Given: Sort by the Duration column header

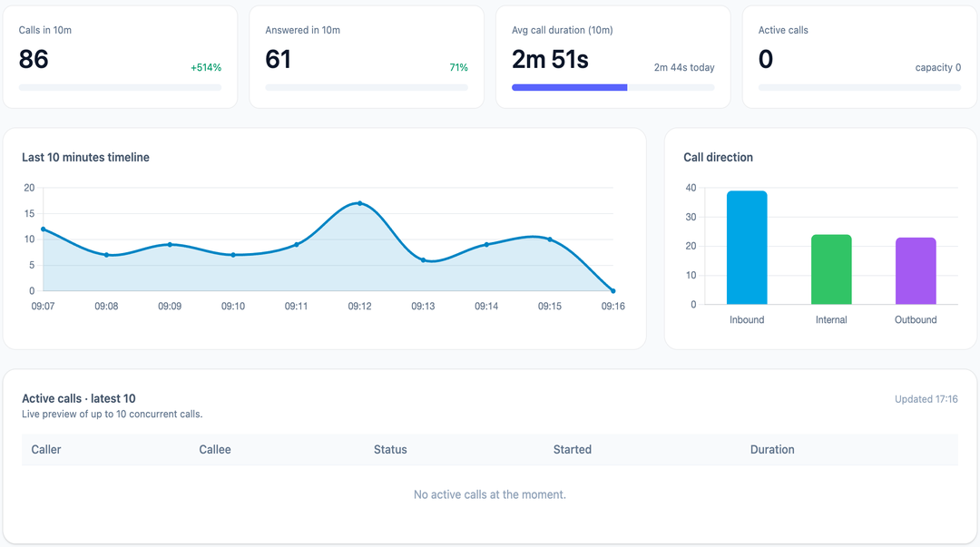Looking at the screenshot, I should coord(772,450).
